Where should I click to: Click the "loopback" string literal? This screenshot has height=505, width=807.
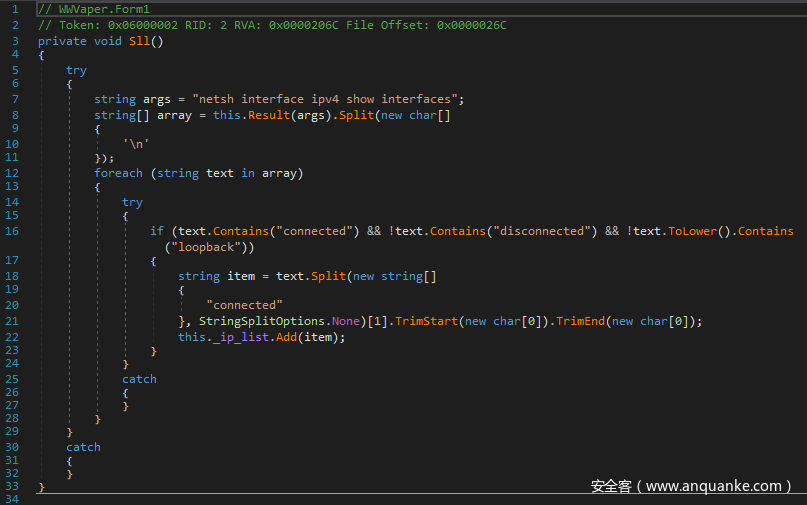point(211,246)
